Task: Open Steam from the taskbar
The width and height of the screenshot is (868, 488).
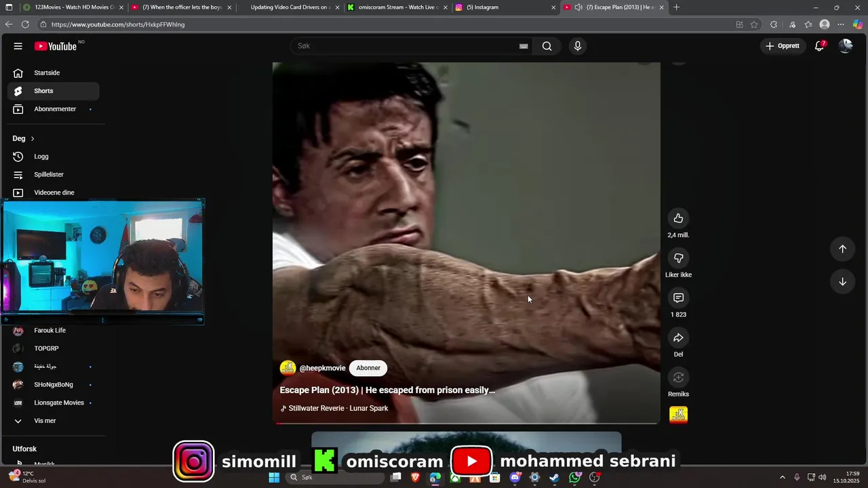Action: click(554, 477)
